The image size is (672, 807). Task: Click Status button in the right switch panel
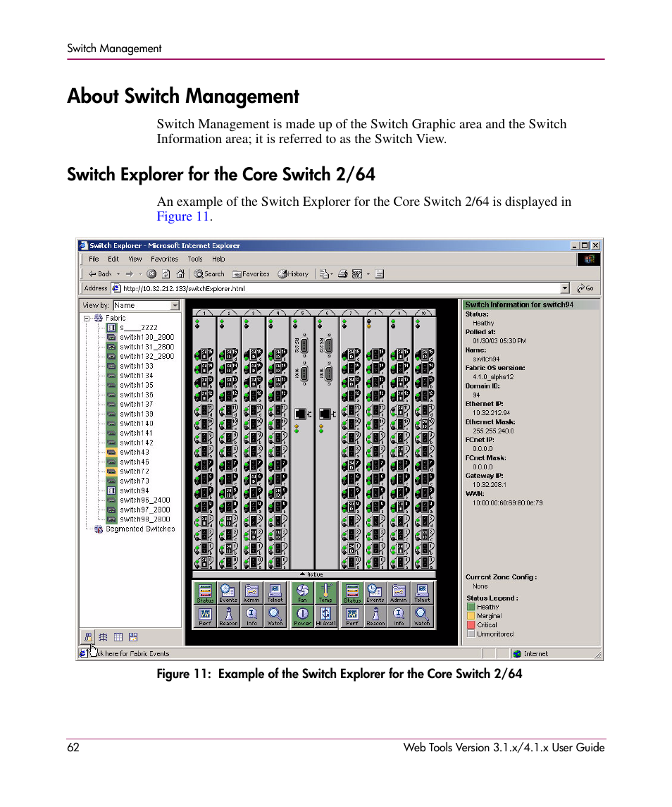point(352,593)
